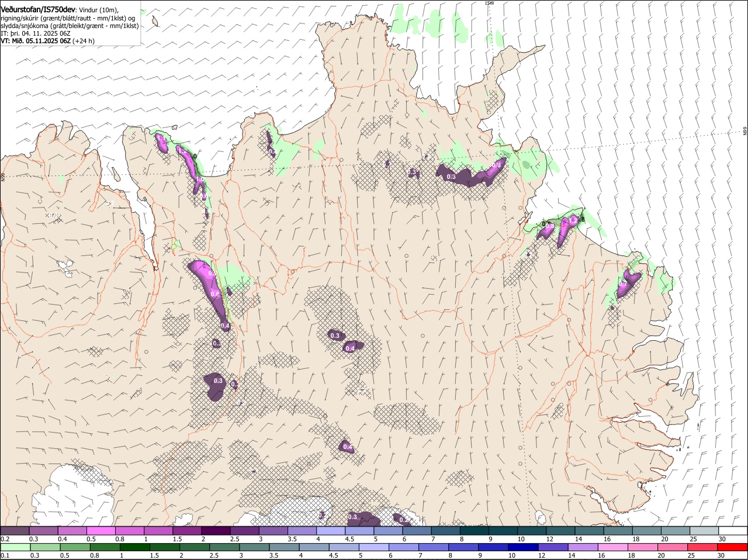
Task: Select the pale green 0.1 swatch, lower scale
Action: coord(15,548)
